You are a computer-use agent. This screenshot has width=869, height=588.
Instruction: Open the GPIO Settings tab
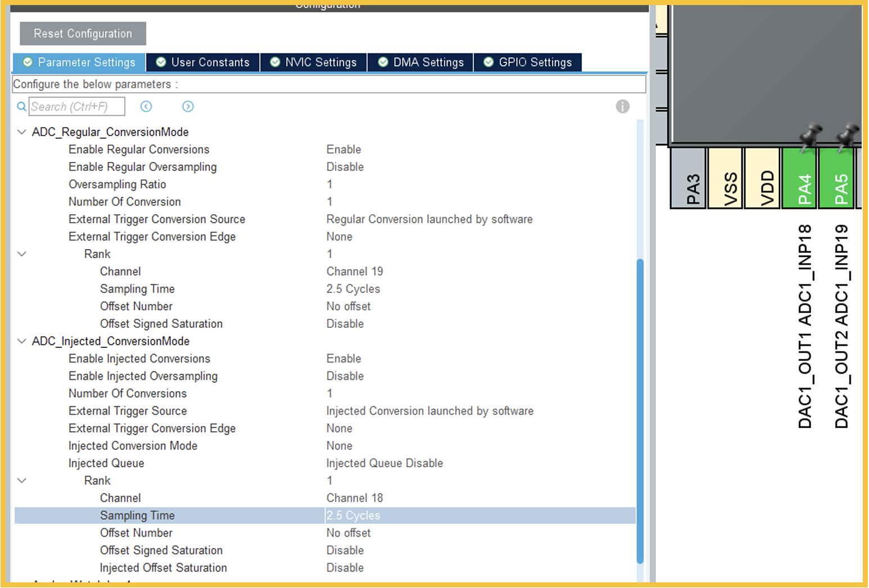[x=528, y=62]
